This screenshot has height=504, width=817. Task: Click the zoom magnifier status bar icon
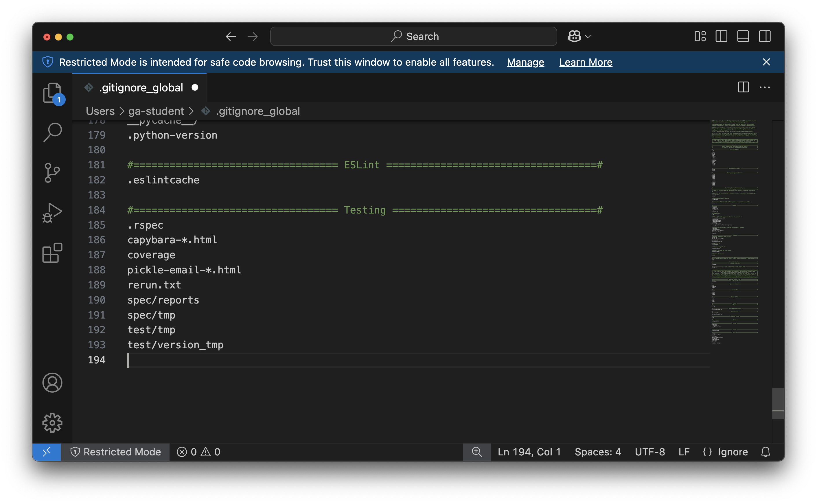pyautogui.click(x=477, y=452)
